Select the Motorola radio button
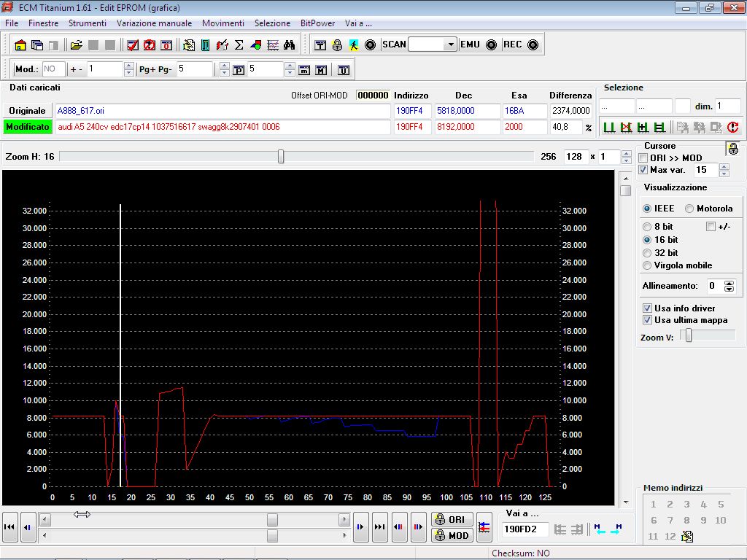The width and height of the screenshot is (747, 560). [x=689, y=209]
